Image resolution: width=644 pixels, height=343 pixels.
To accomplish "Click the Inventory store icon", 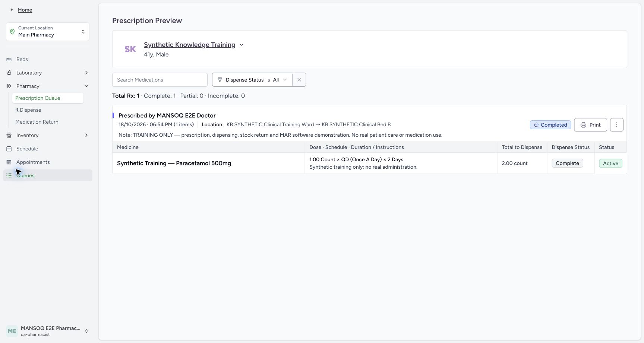I will click(9, 135).
